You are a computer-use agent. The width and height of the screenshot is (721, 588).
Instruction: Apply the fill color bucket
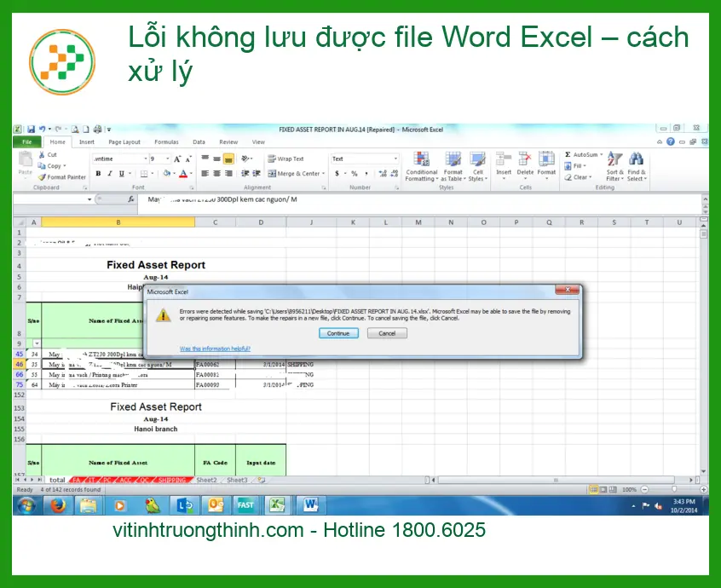[166, 173]
